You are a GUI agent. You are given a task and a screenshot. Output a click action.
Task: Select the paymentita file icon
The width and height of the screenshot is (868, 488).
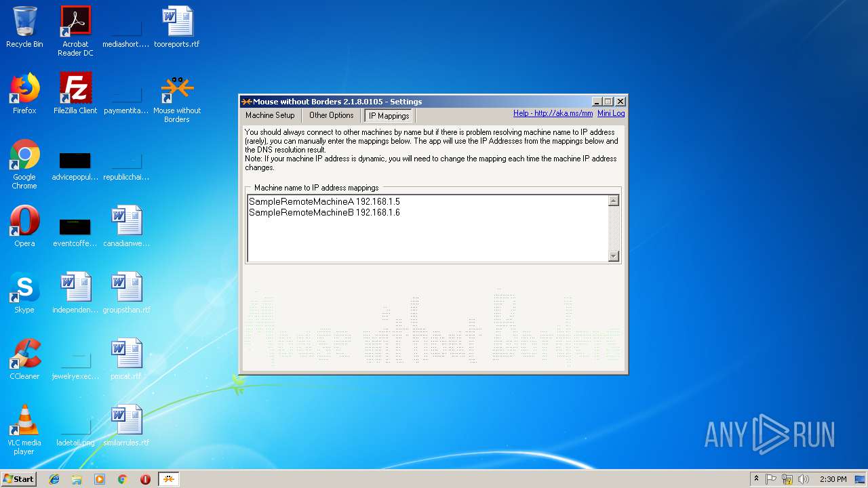(x=126, y=94)
